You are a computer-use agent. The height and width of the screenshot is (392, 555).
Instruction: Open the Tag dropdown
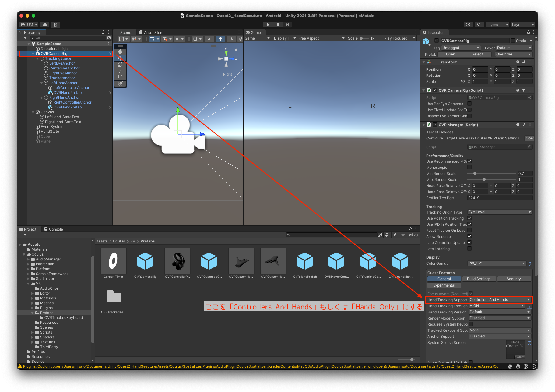pos(461,48)
